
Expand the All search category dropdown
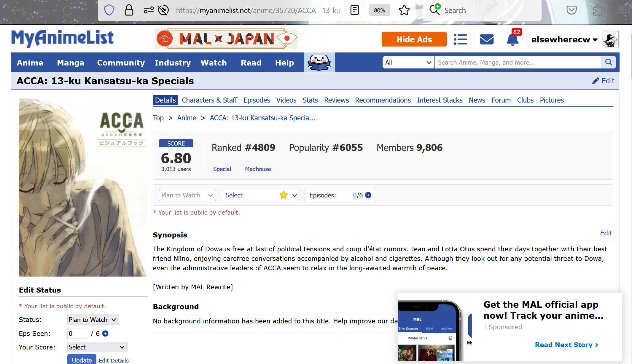point(408,62)
